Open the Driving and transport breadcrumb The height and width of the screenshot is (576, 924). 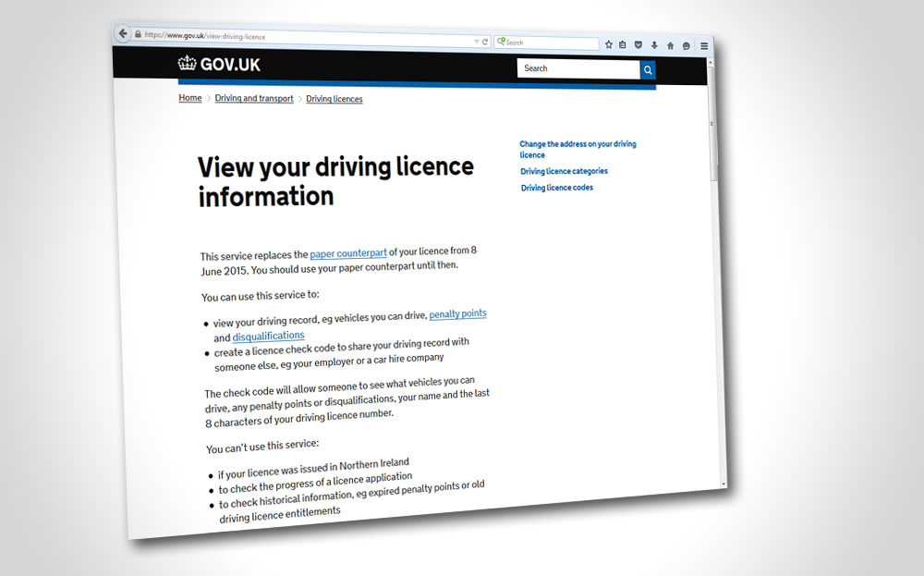pos(254,98)
